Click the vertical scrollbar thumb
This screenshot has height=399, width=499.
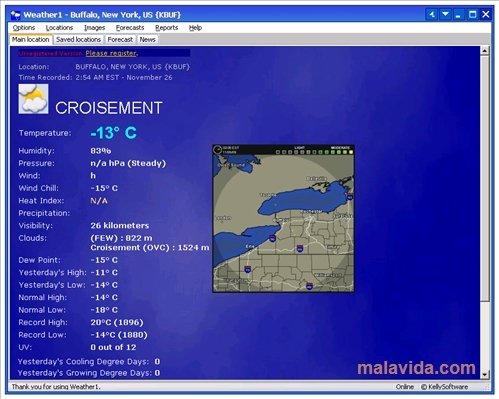pyautogui.click(x=485, y=179)
